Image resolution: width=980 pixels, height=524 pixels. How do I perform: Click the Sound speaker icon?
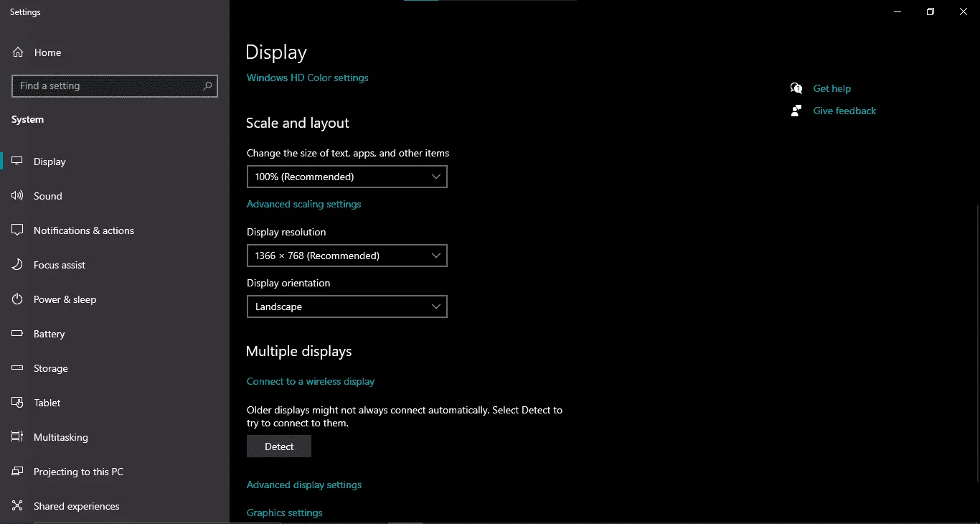coord(18,196)
